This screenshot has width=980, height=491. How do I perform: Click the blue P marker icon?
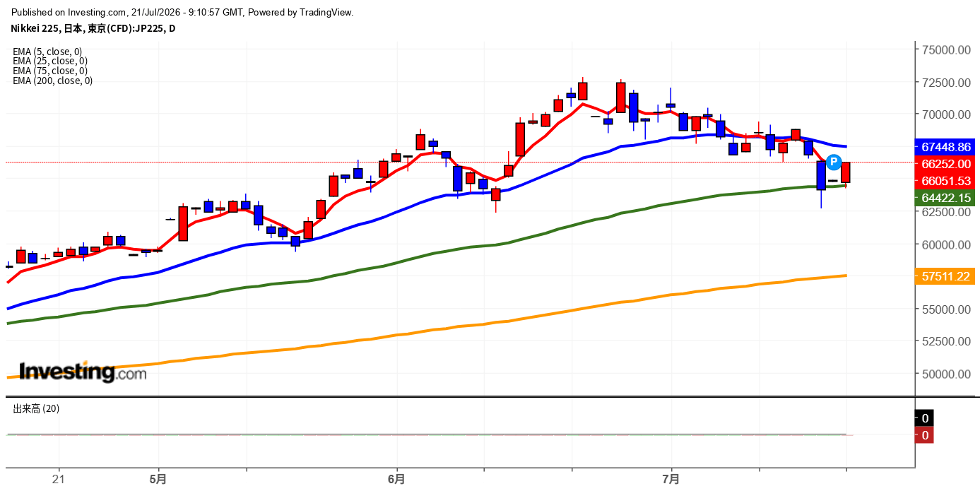(x=833, y=162)
